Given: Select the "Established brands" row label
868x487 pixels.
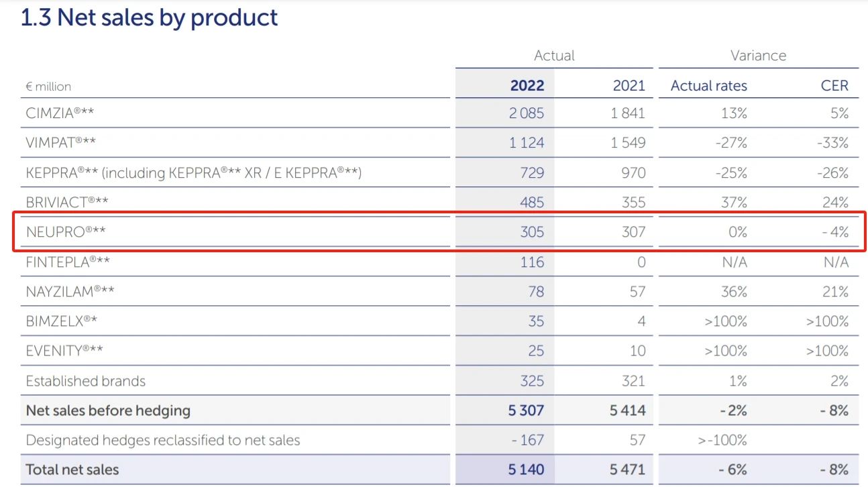Looking at the screenshot, I should tap(85, 381).
